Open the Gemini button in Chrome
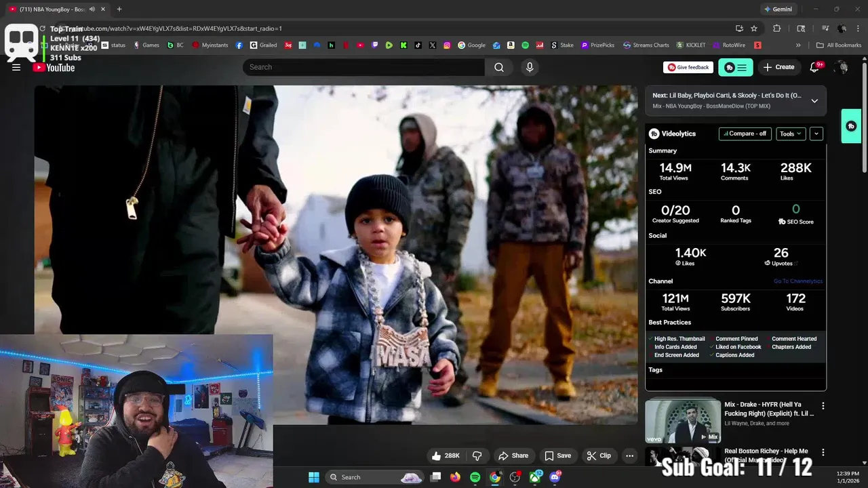 click(x=778, y=9)
